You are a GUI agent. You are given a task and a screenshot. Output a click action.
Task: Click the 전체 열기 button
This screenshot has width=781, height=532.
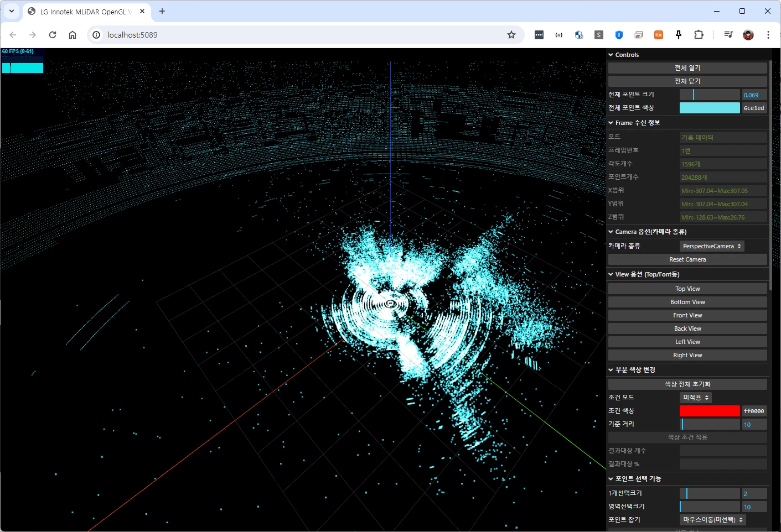click(x=687, y=68)
